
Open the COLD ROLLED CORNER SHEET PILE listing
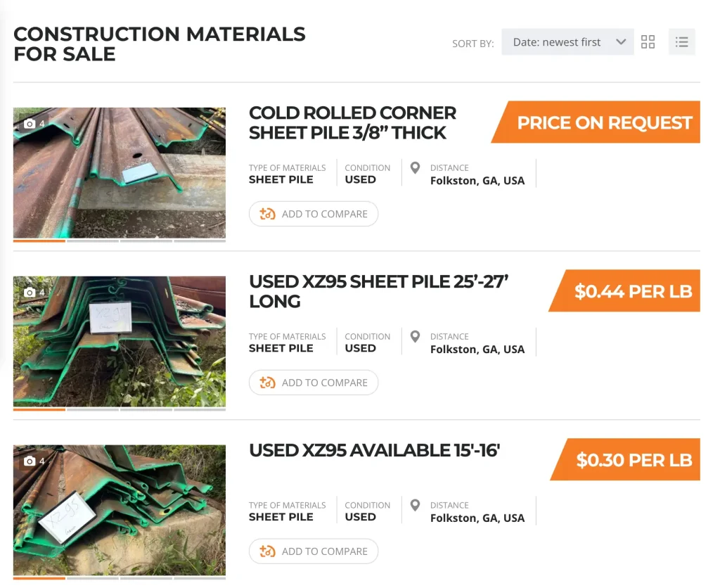[352, 122]
